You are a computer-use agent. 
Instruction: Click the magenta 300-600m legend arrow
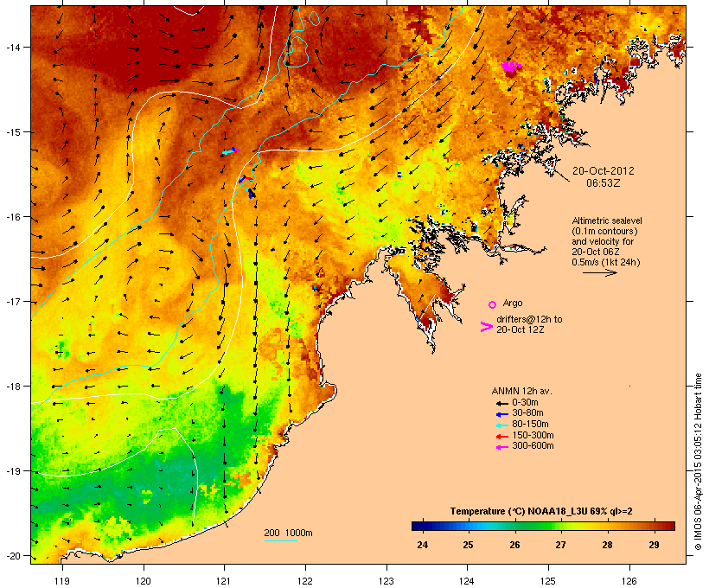tap(501, 447)
